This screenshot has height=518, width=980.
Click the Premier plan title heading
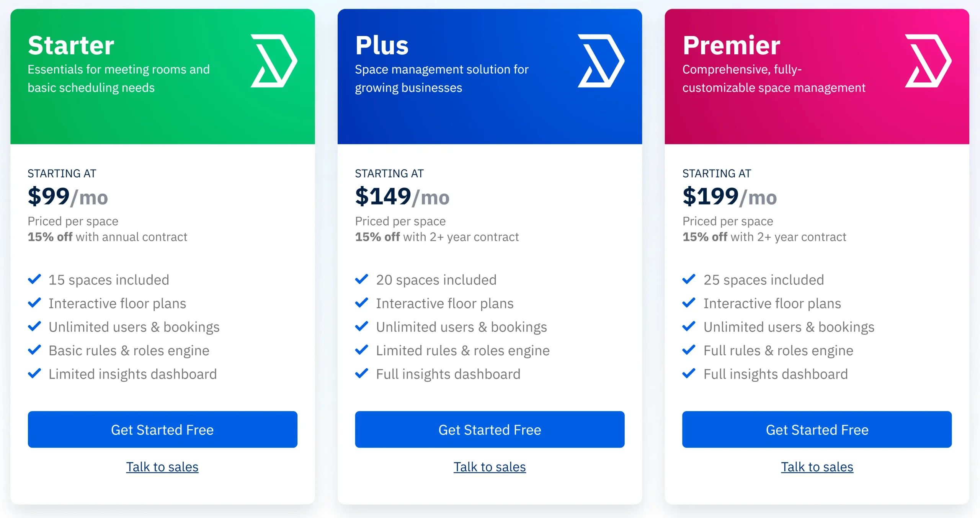(732, 45)
